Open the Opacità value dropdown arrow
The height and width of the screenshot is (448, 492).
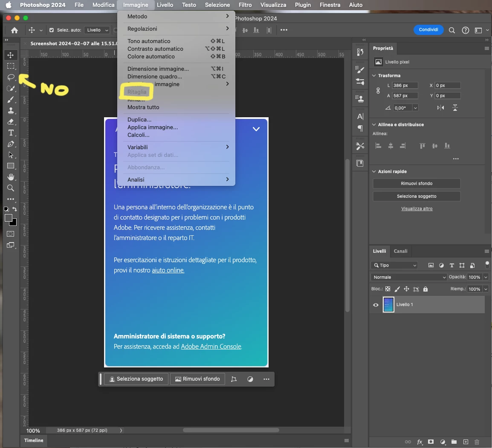tap(486, 277)
